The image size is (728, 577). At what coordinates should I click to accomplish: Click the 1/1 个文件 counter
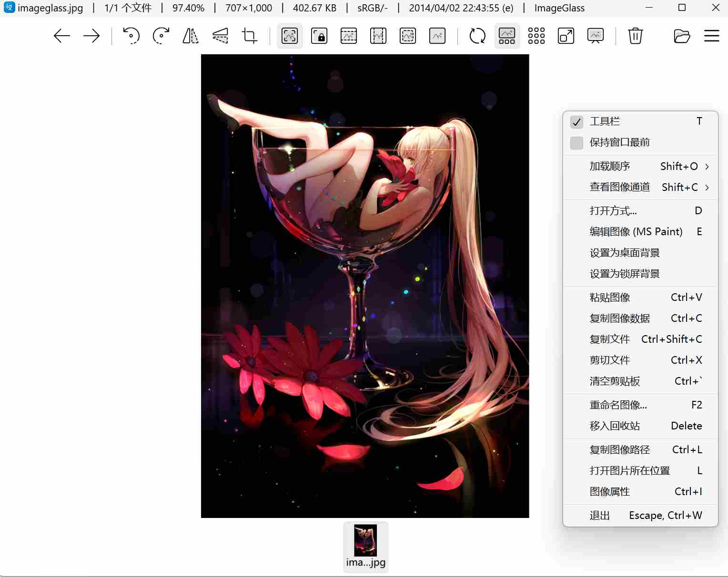(128, 8)
